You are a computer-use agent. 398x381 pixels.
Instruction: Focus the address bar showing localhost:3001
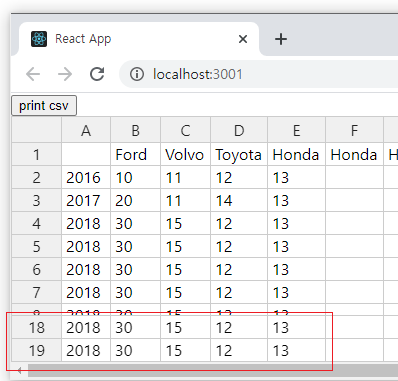click(x=259, y=74)
